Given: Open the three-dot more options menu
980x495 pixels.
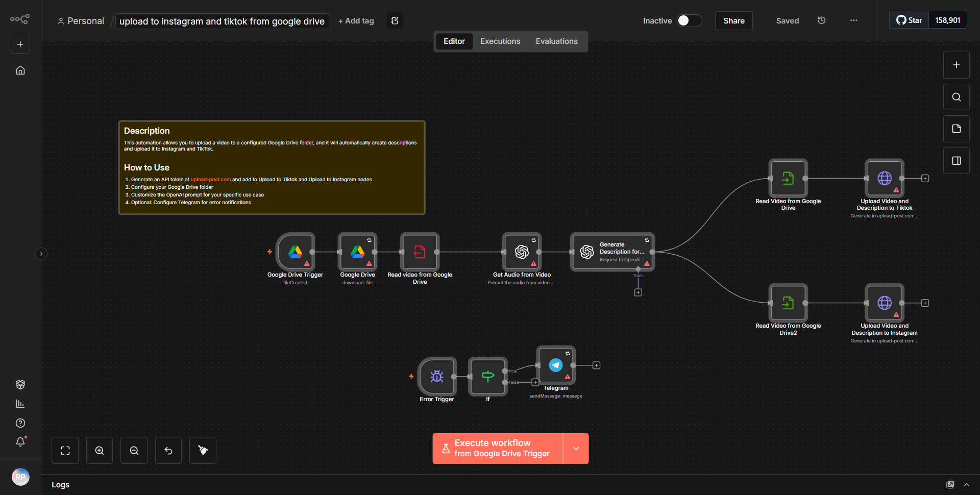Looking at the screenshot, I should 853,20.
